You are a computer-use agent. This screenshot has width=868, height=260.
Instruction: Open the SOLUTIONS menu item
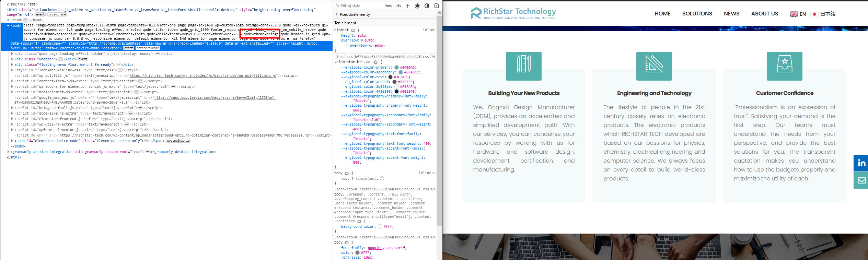[x=697, y=14]
